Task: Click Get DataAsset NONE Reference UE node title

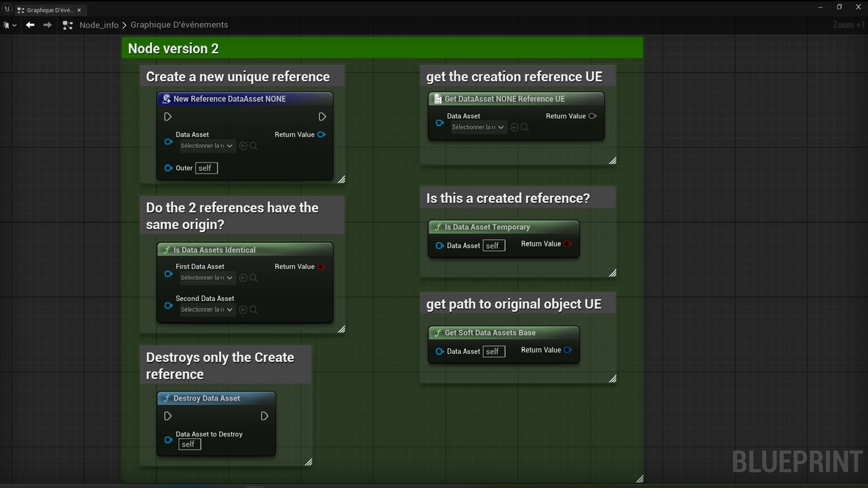Action: tap(505, 99)
